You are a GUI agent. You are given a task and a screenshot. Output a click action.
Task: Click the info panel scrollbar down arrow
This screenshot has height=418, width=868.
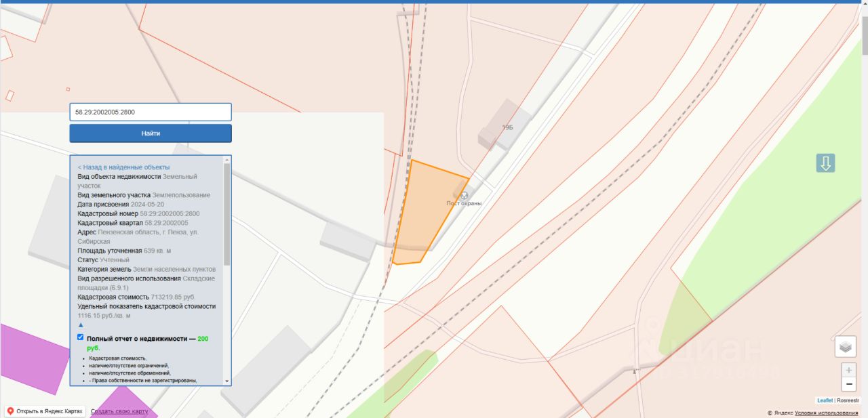coord(227,381)
